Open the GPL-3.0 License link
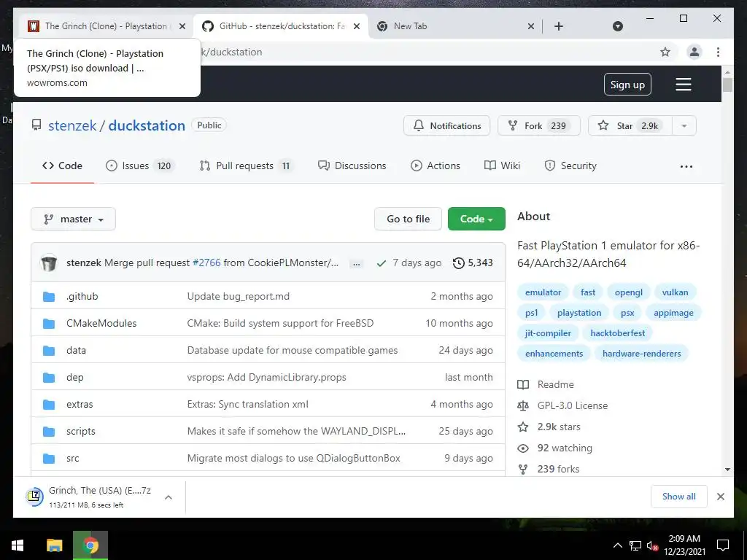The width and height of the screenshot is (747, 560). (563, 405)
